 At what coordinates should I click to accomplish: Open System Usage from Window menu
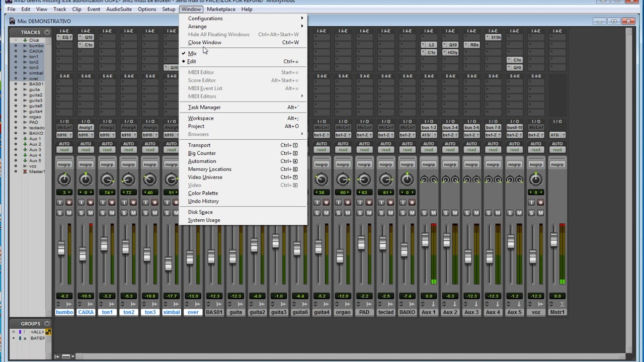[x=243, y=220]
